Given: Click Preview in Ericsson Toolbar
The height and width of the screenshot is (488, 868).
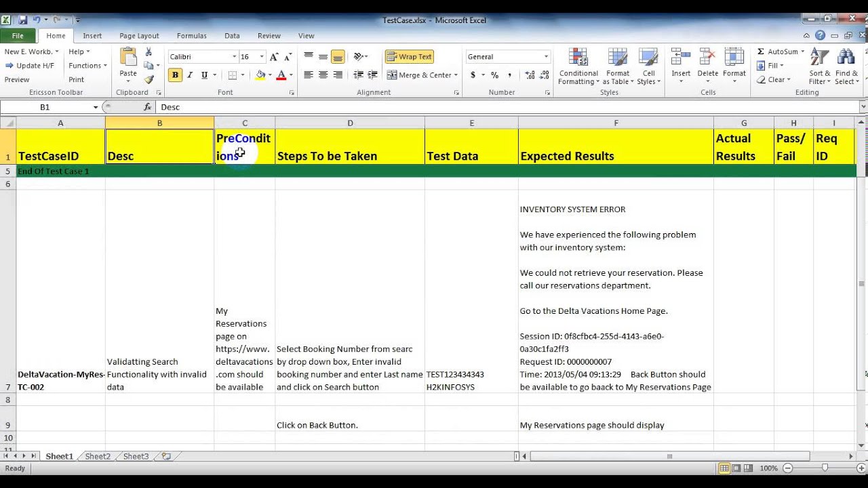Looking at the screenshot, I should pyautogui.click(x=17, y=79).
